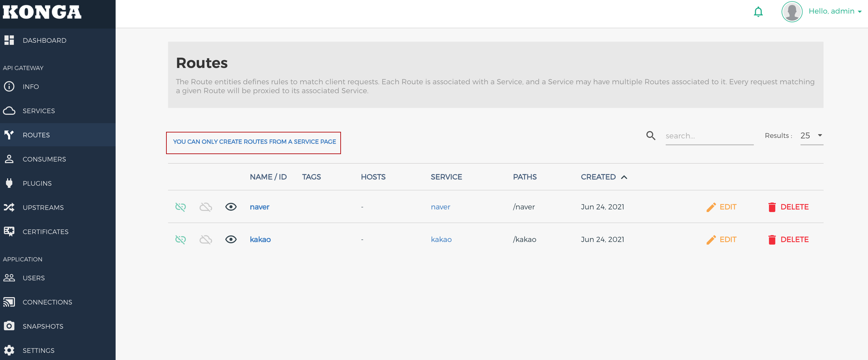
Task: Click broken-link icon in naver row
Action: click(x=180, y=207)
